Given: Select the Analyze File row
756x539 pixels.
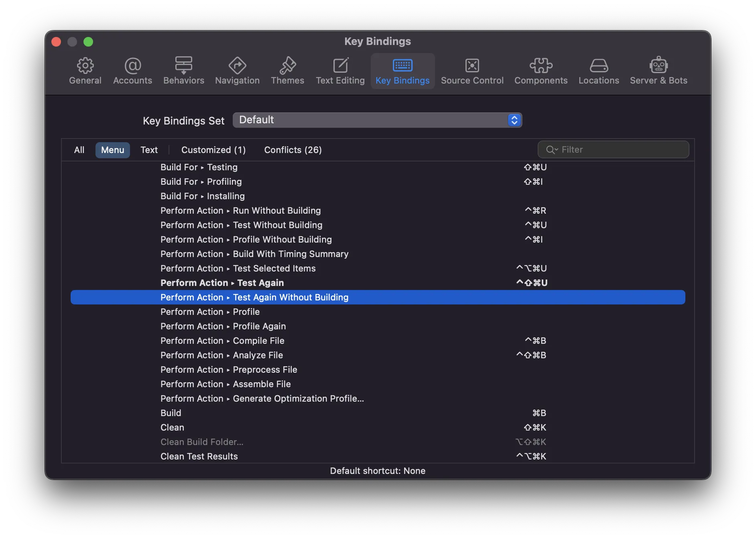Looking at the screenshot, I should [x=378, y=355].
